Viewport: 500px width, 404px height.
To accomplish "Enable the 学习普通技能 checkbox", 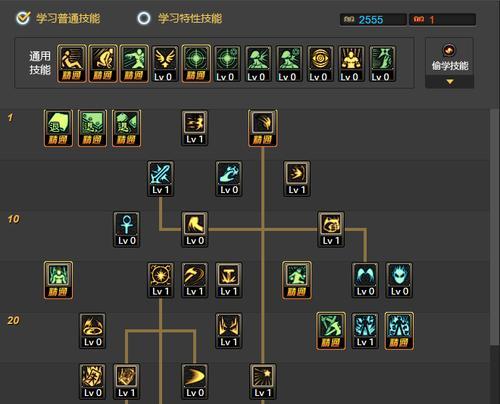I will (x=23, y=18).
